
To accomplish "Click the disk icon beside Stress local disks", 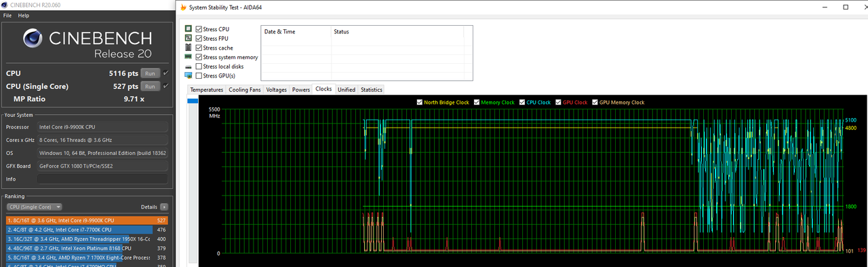I will 189,67.
